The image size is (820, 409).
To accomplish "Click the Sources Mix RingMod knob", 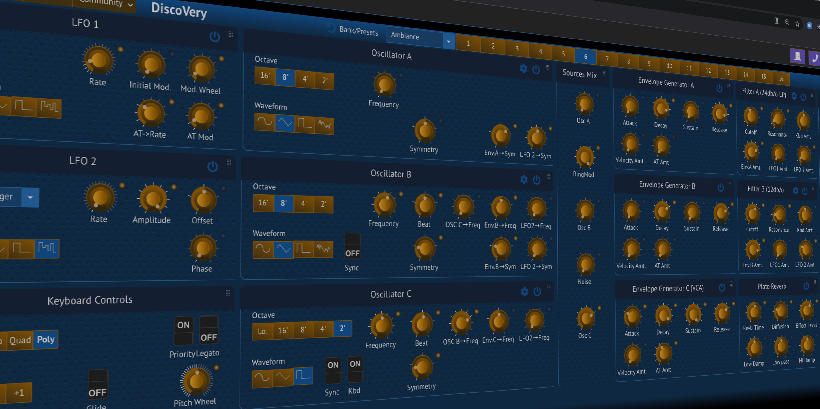I will pyautogui.click(x=584, y=157).
